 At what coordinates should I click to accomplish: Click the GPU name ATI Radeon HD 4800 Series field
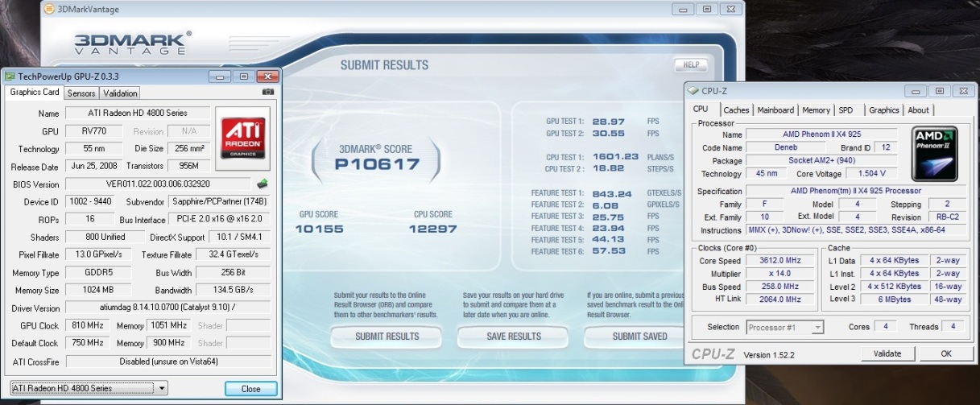137,113
